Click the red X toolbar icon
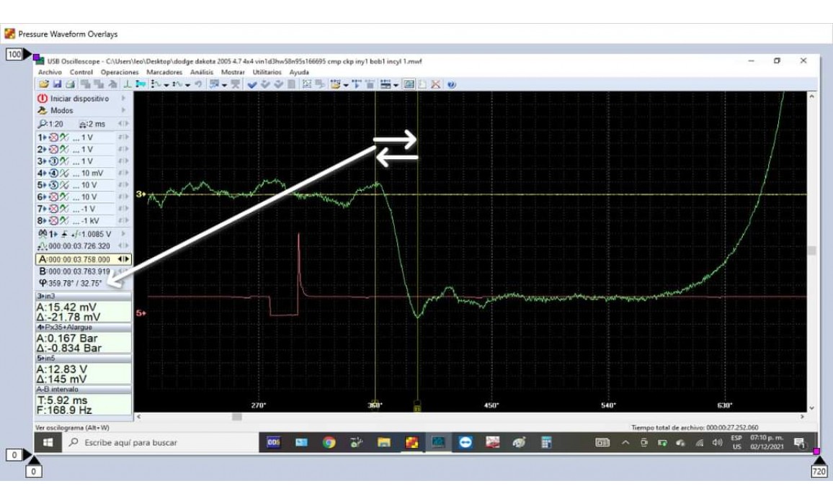The height and width of the screenshot is (504, 833). coord(436,84)
